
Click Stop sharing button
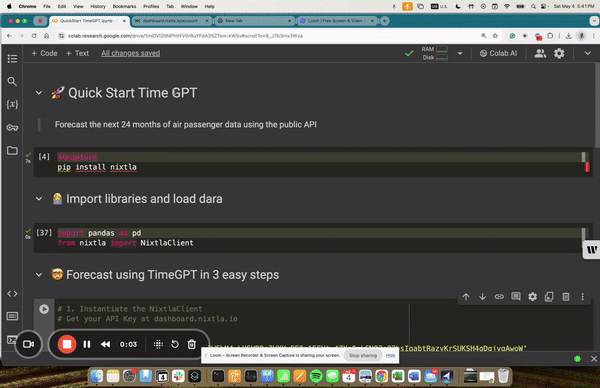point(363,355)
